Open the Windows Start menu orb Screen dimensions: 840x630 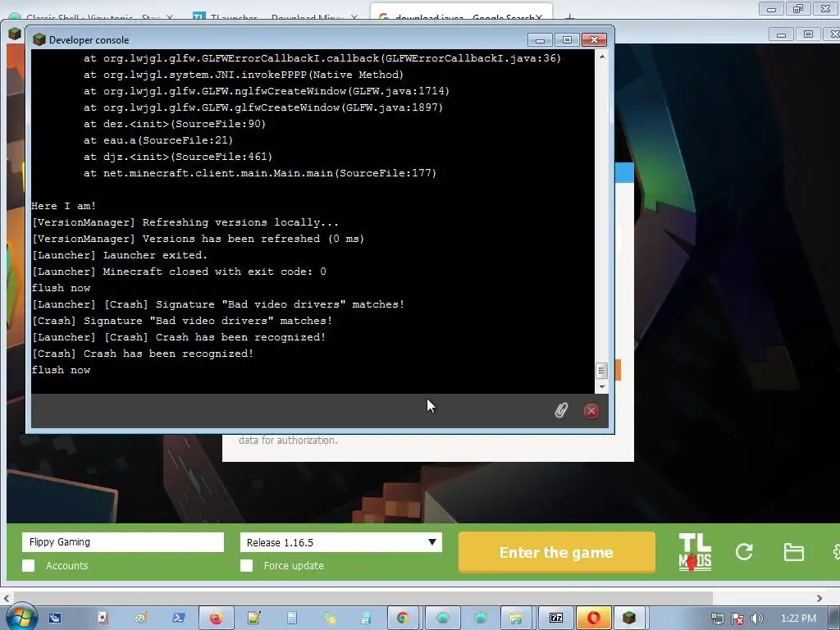tap(21, 617)
